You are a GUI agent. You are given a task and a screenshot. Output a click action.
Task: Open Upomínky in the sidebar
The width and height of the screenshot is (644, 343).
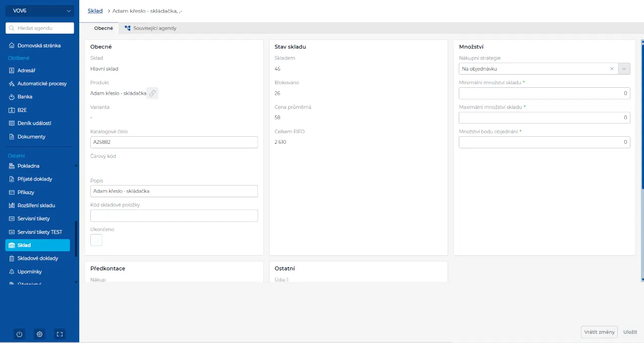[29, 271]
